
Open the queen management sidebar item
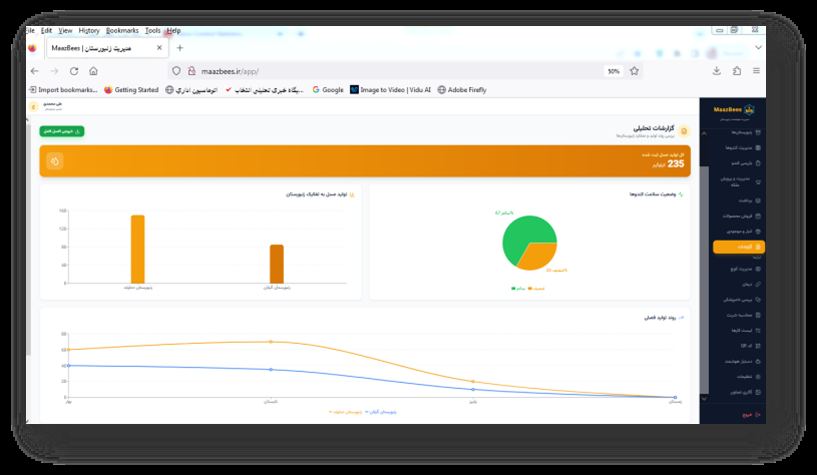(x=741, y=182)
